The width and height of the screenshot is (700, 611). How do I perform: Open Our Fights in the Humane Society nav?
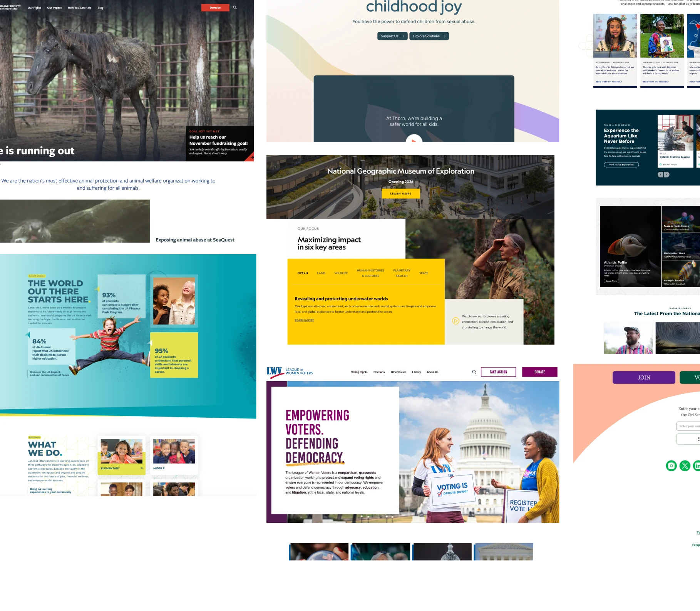point(34,8)
